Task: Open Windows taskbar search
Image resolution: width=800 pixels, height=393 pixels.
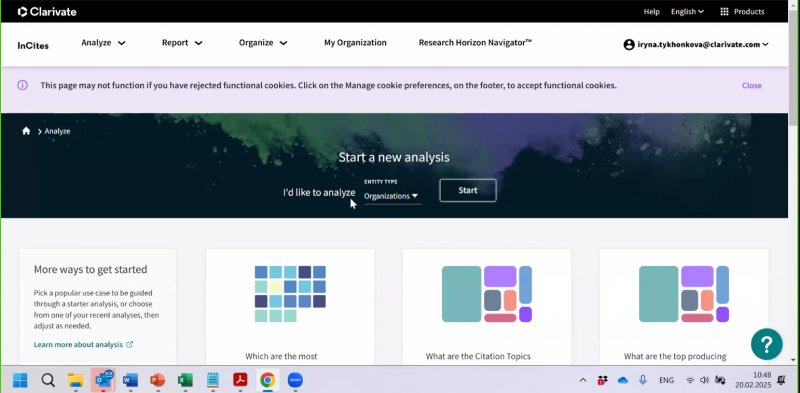Action: (x=48, y=380)
